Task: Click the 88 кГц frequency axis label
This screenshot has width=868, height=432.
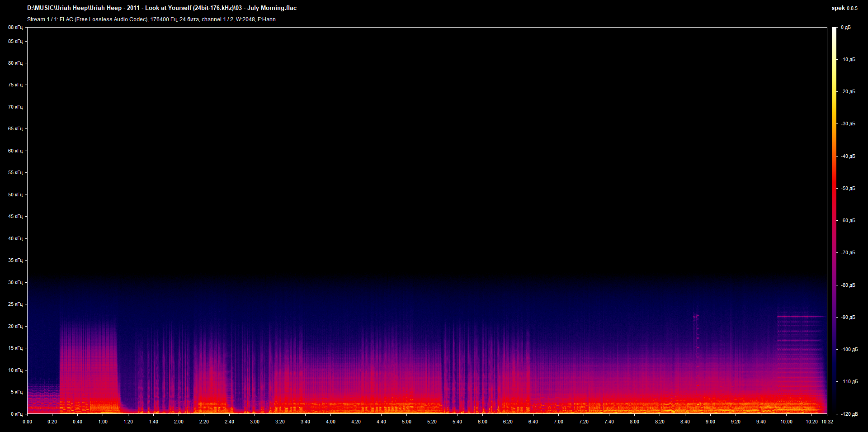Action: click(15, 27)
